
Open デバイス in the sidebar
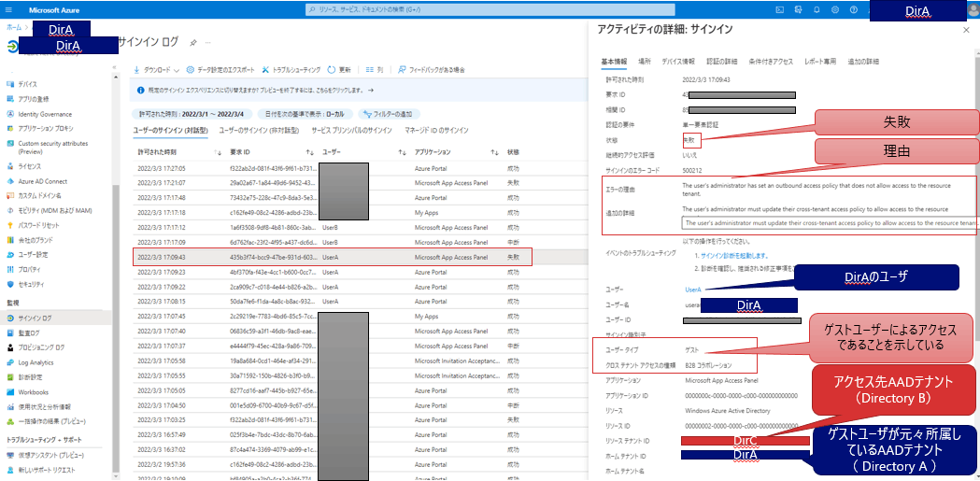coord(27,84)
